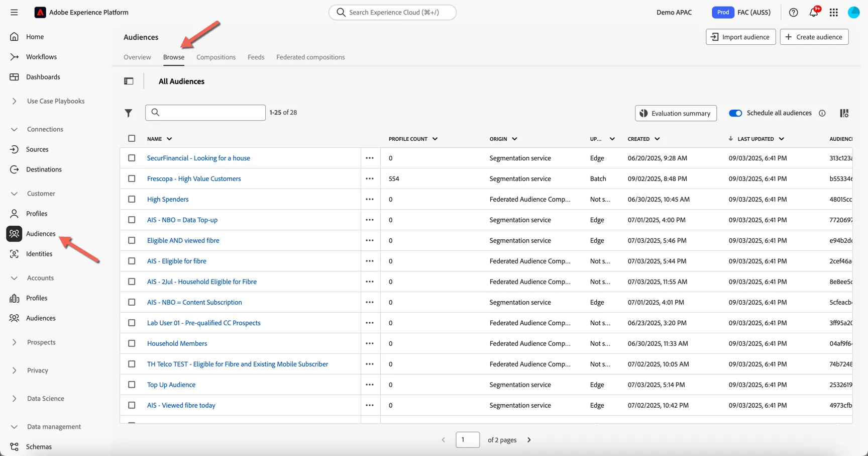Go to the next page arrow

tap(529, 440)
